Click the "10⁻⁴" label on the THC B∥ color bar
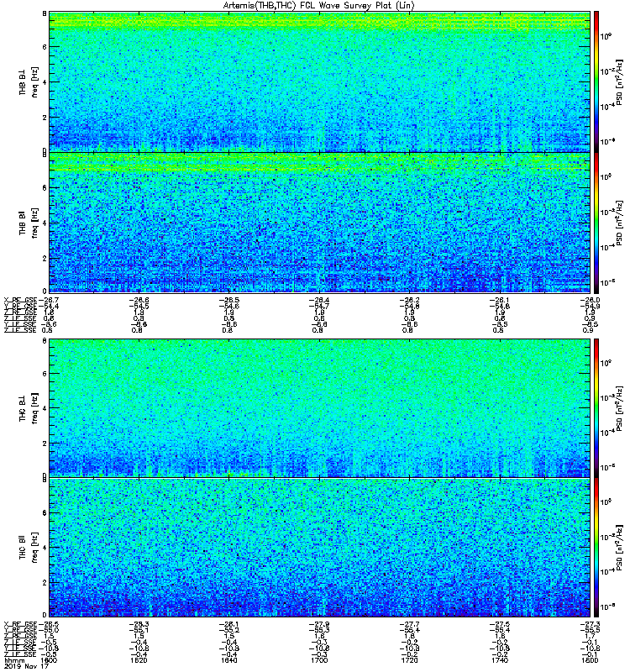 (x=607, y=571)
